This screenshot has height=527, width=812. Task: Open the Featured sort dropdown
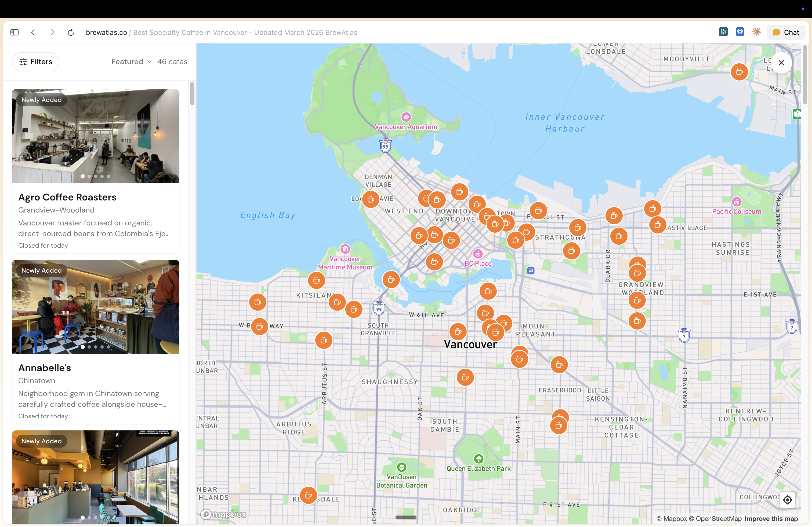point(131,62)
